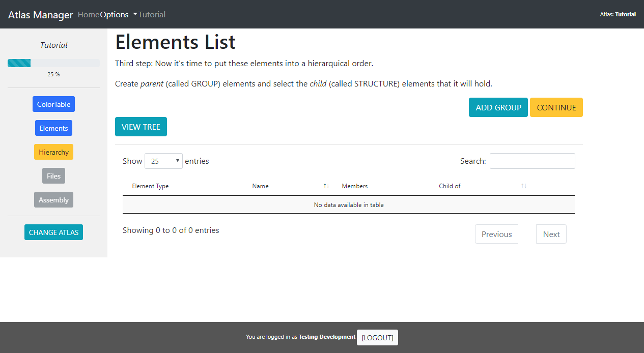
Task: Click the Atlas Manager brand title
Action: coord(41,15)
